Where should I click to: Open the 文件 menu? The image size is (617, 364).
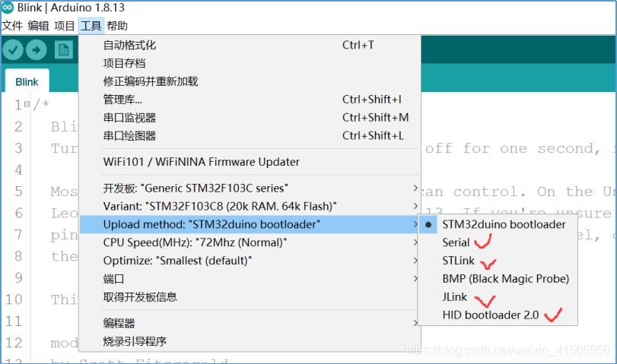pyautogui.click(x=12, y=26)
